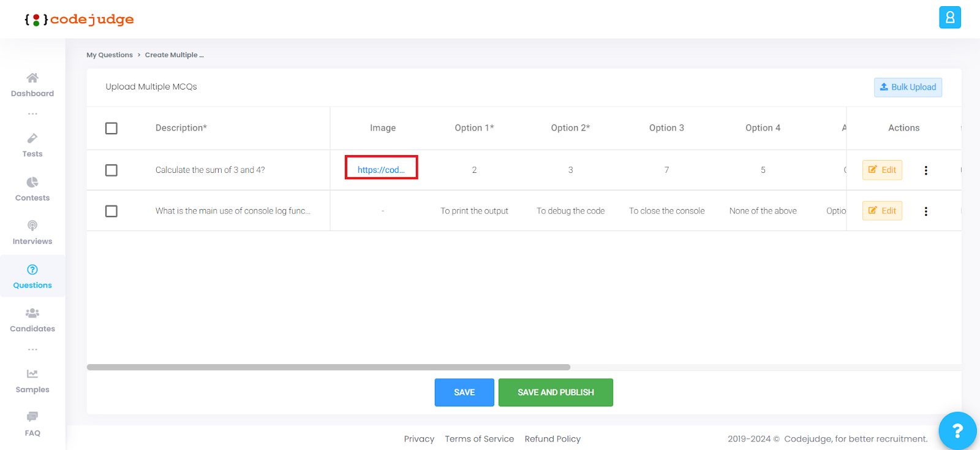
Task: Click the Option 3 column header
Action: (666, 128)
